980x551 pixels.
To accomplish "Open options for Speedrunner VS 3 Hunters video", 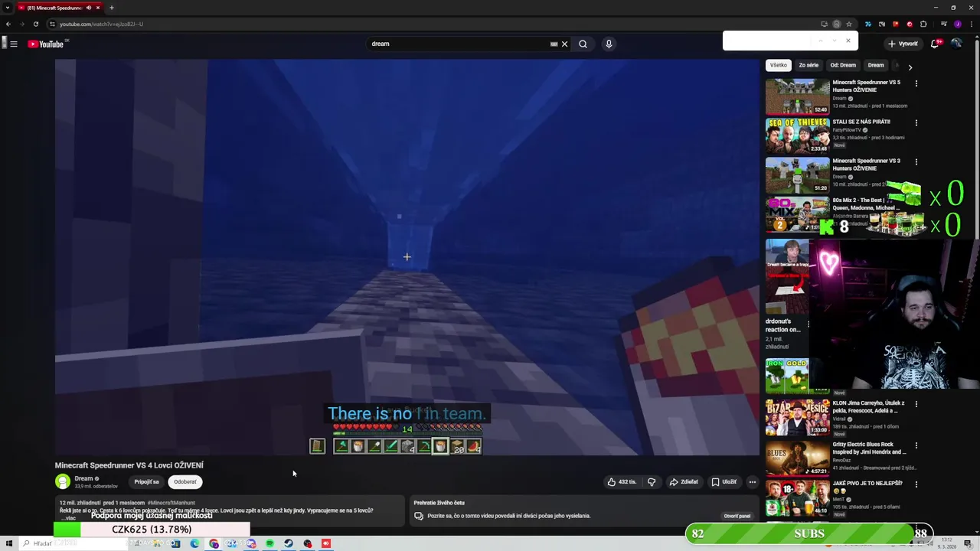I will click(x=916, y=162).
